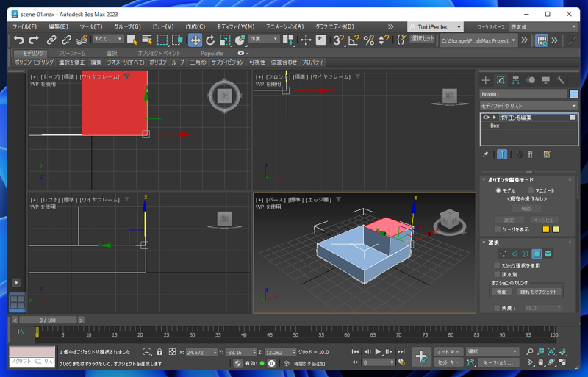The height and width of the screenshot is (377, 588).
Task: Click the 背面 culling button
Action: point(501,292)
